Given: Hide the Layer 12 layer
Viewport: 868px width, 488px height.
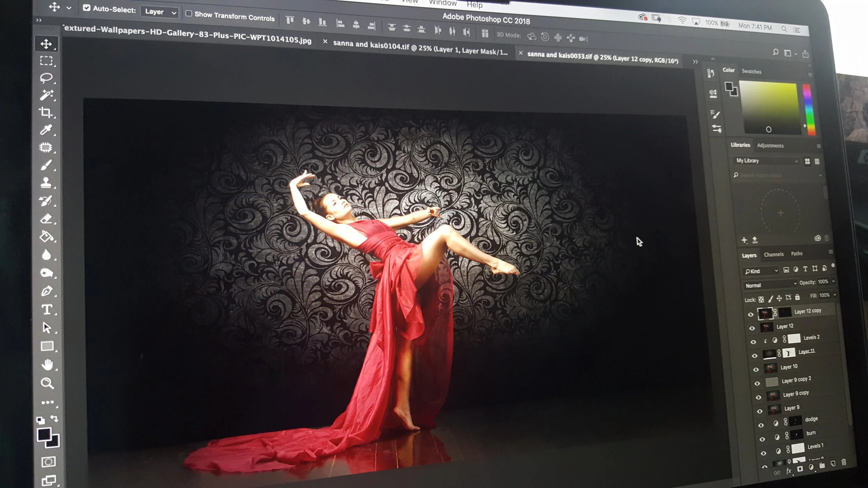Looking at the screenshot, I should 752,328.
